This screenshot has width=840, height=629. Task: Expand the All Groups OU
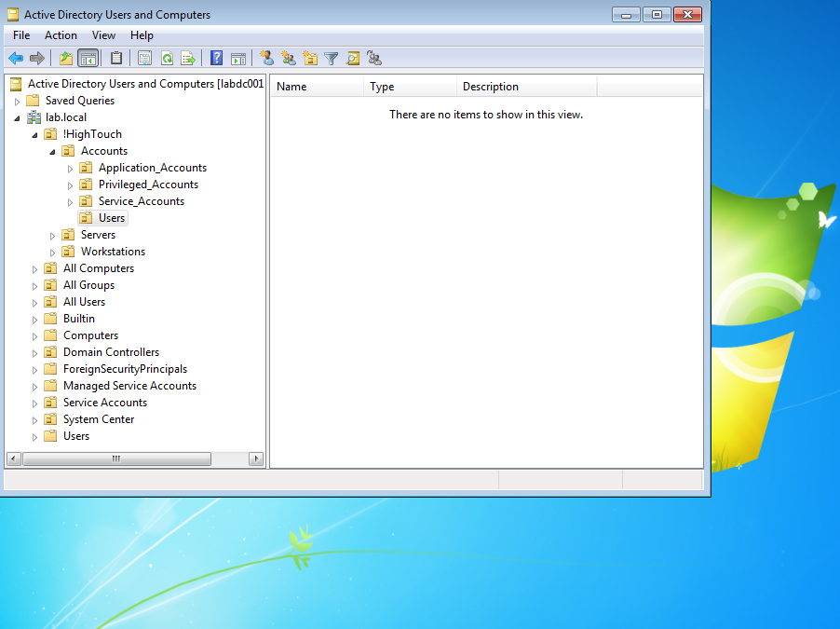point(34,286)
